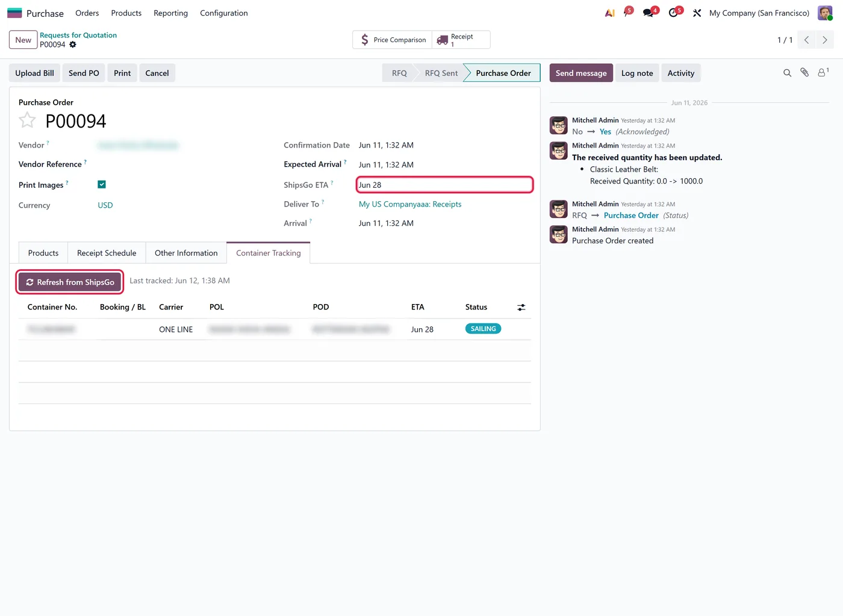The image size is (843, 616).
Task: Search chatter messages with magnifier icon
Action: click(787, 73)
